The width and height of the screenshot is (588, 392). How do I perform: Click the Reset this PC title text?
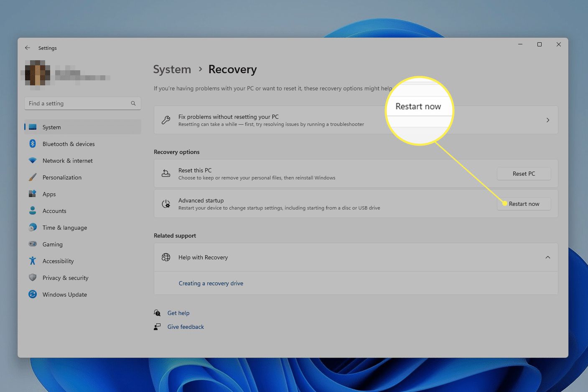pyautogui.click(x=195, y=170)
